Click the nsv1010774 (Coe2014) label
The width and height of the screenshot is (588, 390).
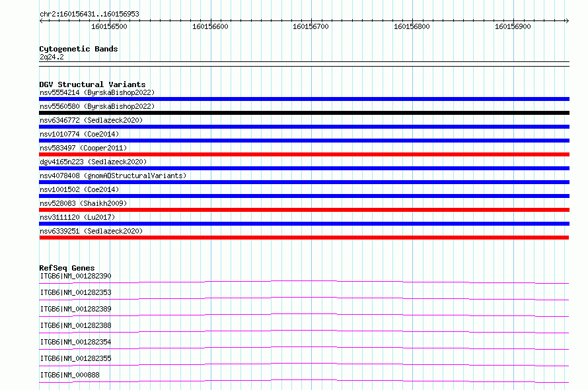pyautogui.click(x=79, y=134)
